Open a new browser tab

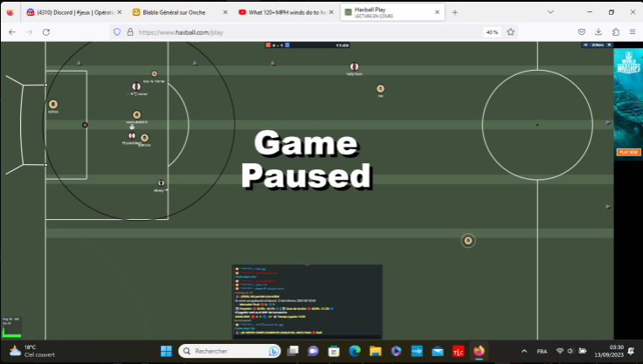[455, 12]
